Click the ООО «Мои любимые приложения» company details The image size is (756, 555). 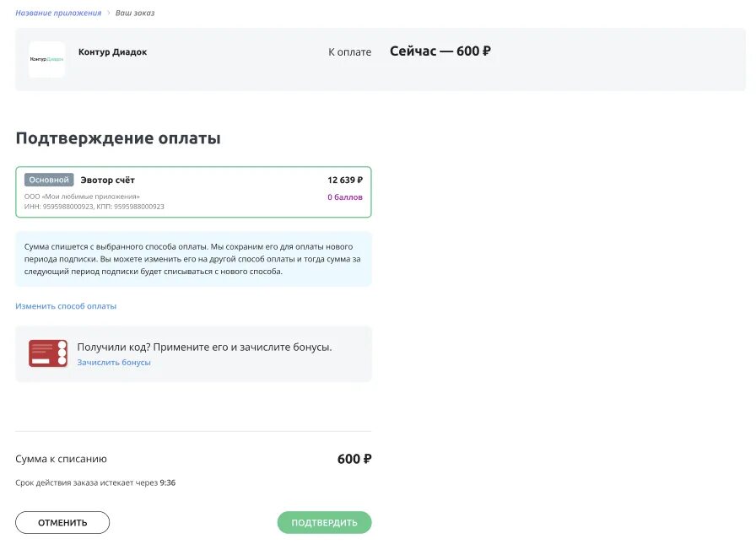[x=83, y=197]
